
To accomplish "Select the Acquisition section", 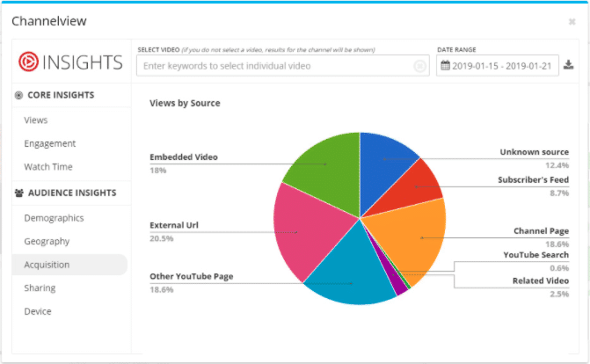I will click(x=69, y=265).
